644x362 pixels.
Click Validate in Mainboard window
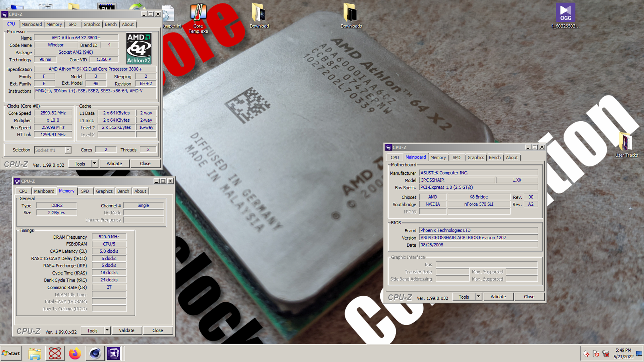(498, 297)
